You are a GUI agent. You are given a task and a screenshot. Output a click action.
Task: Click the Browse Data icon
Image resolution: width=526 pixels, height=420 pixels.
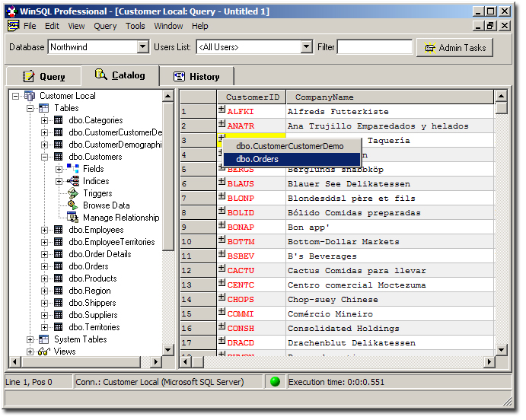[x=73, y=205]
